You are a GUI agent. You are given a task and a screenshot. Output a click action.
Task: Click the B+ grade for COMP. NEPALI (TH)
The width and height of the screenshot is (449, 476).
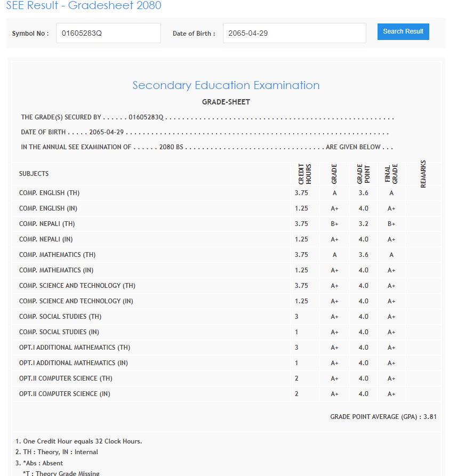pyautogui.click(x=334, y=224)
